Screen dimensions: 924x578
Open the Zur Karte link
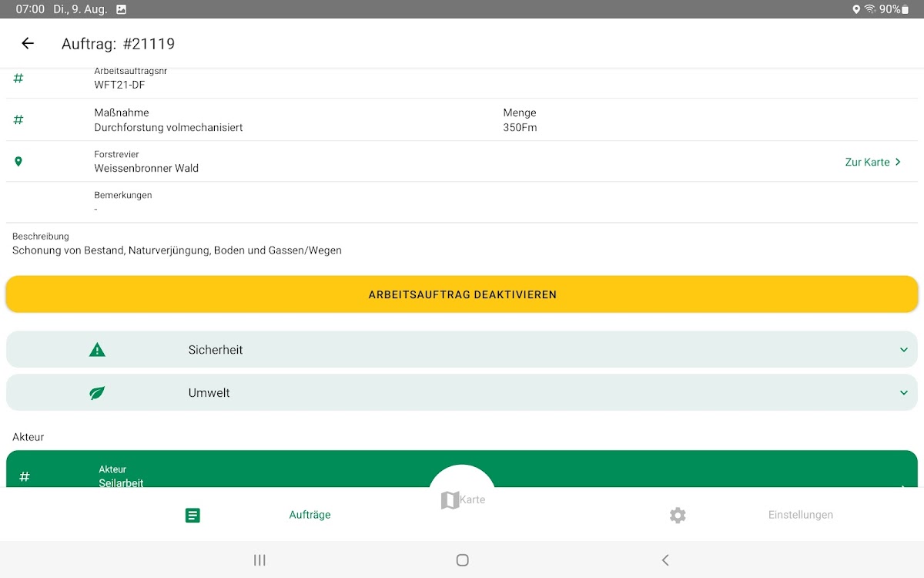point(872,162)
